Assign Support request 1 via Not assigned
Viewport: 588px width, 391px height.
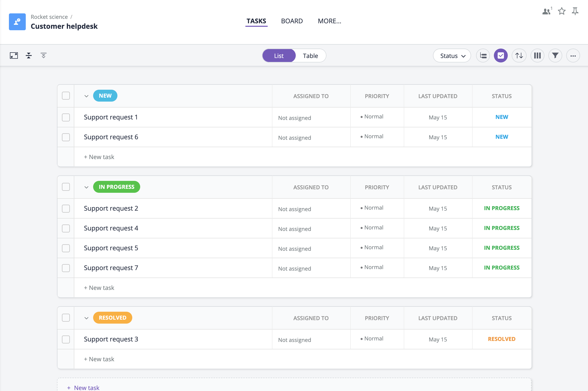click(294, 118)
